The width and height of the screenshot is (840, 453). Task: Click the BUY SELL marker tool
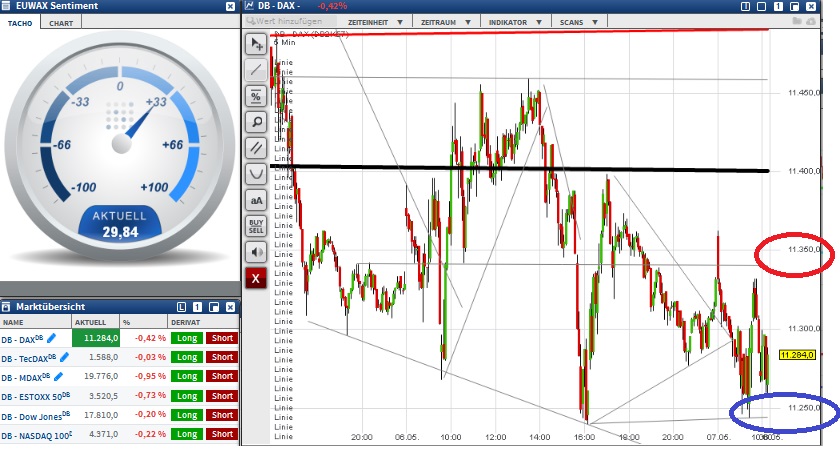256,226
